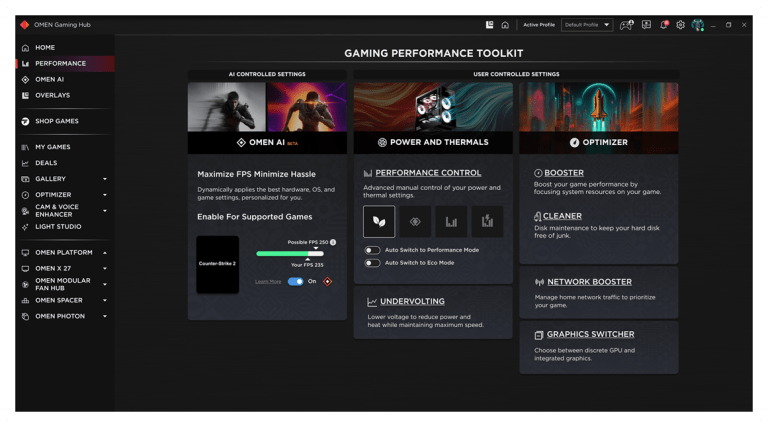Click the OMEN AI banner image
The image size is (768, 427).
(267, 107)
